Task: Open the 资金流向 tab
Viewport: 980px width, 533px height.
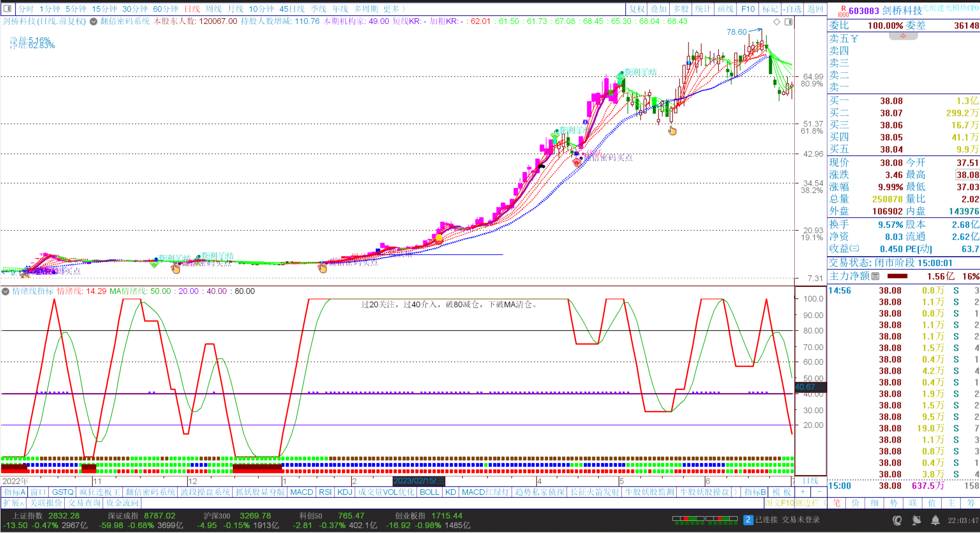Action: [x=122, y=503]
